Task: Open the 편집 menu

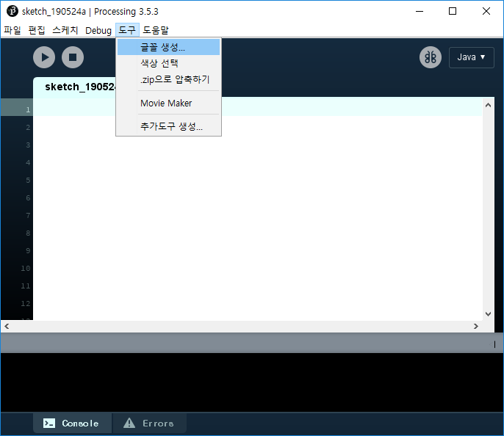Action: (37, 30)
